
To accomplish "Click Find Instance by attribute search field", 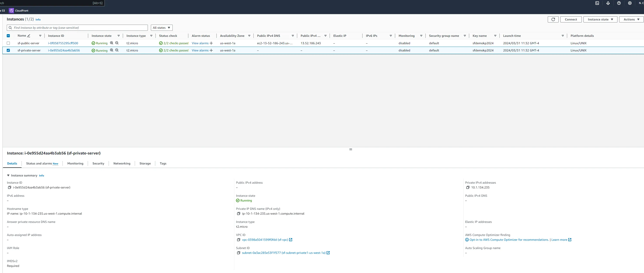I will (77, 28).
